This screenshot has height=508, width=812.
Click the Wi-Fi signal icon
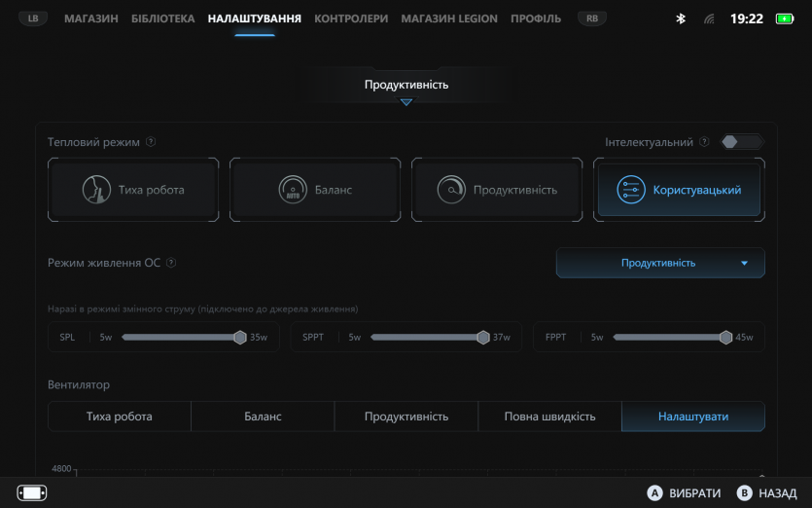(710, 18)
